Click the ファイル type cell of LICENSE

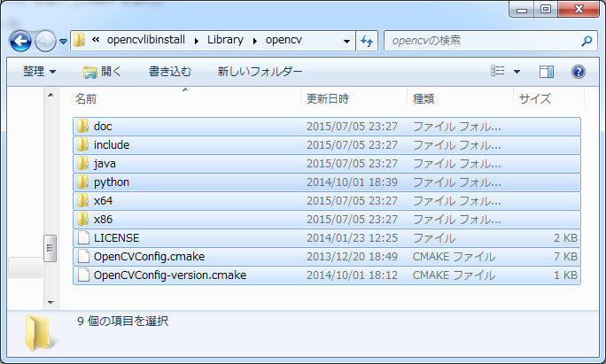(434, 237)
